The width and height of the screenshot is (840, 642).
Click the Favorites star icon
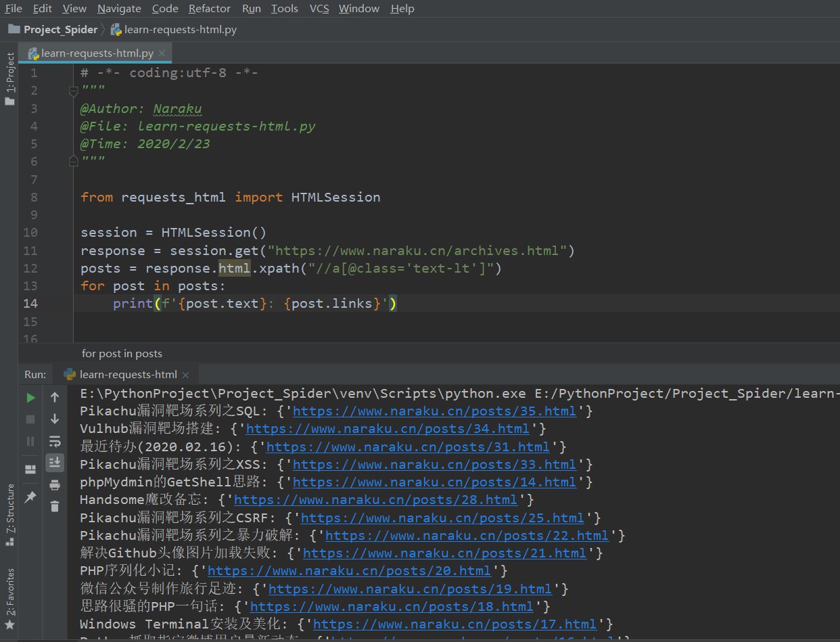coord(9,625)
